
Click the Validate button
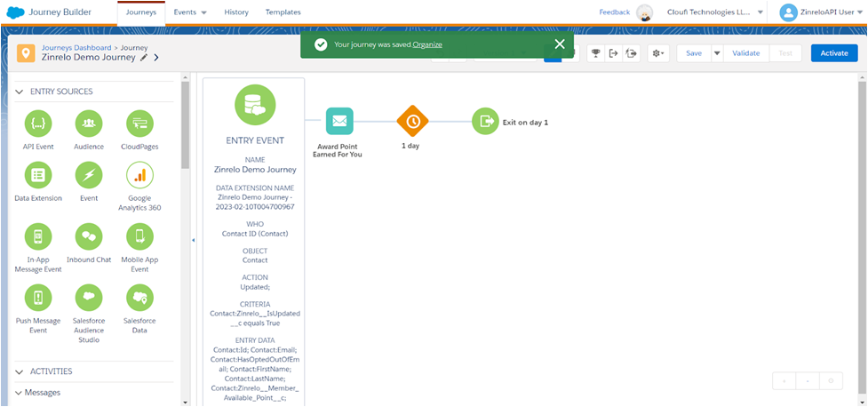coord(746,53)
